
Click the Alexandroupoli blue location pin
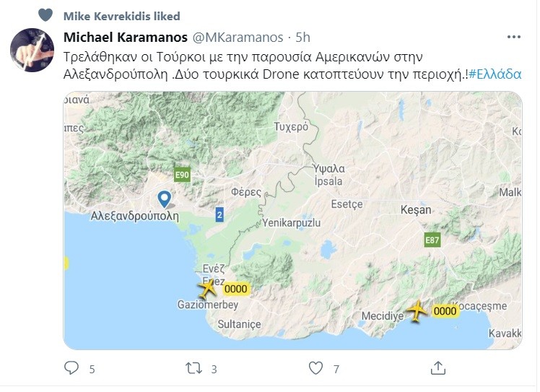tap(164, 198)
